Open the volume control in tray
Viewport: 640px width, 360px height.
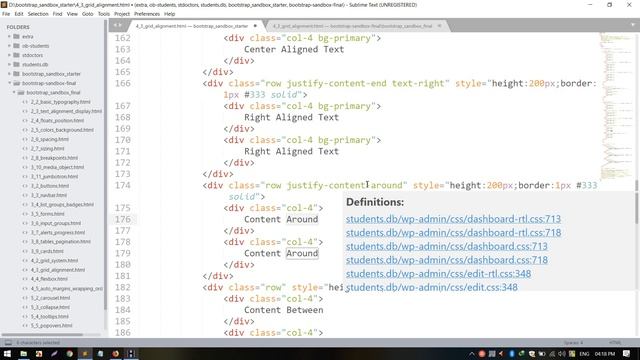click(562, 353)
